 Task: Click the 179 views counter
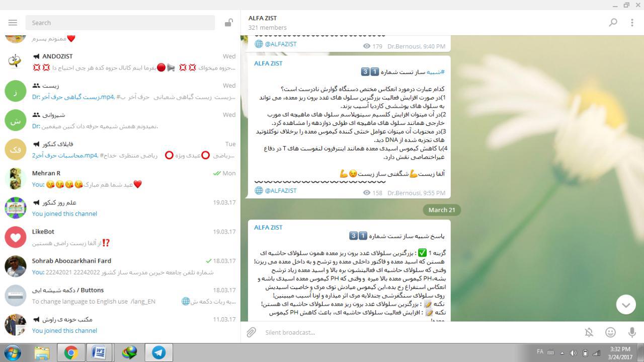[373, 46]
